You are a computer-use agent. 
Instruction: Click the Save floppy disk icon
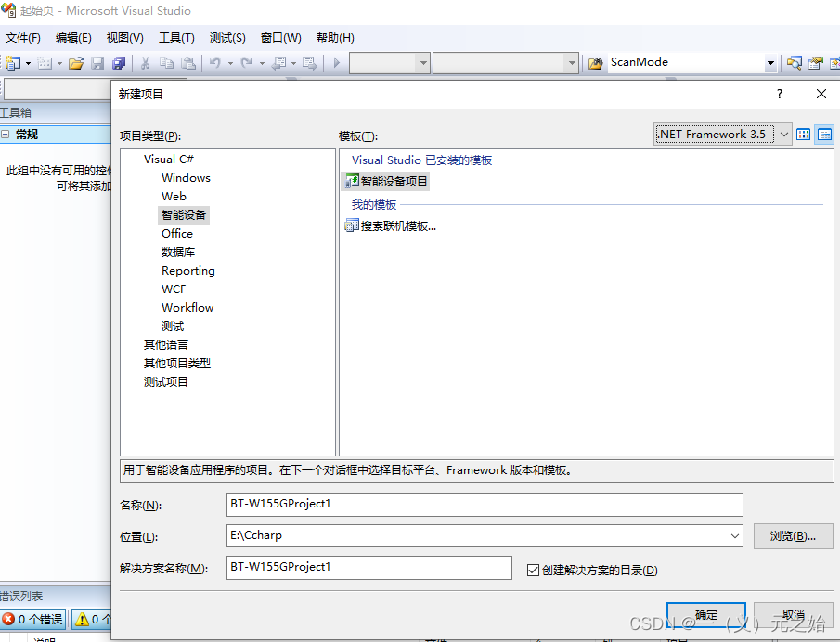(97, 63)
